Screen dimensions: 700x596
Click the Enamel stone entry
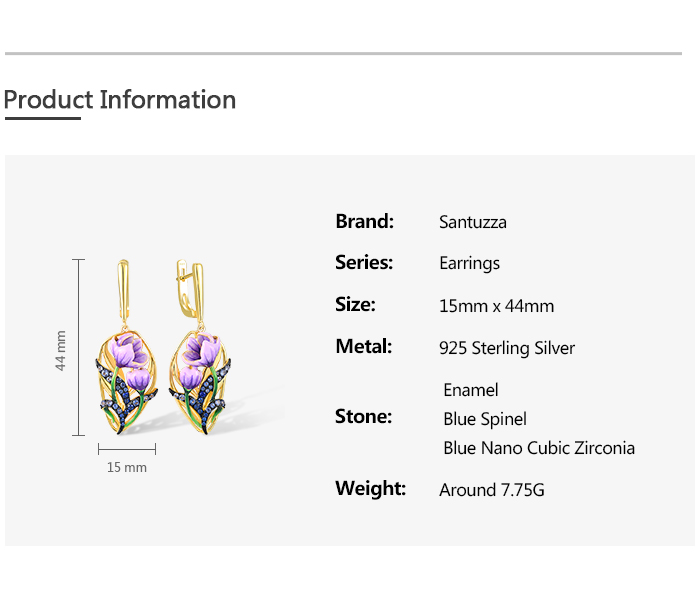[x=470, y=390]
